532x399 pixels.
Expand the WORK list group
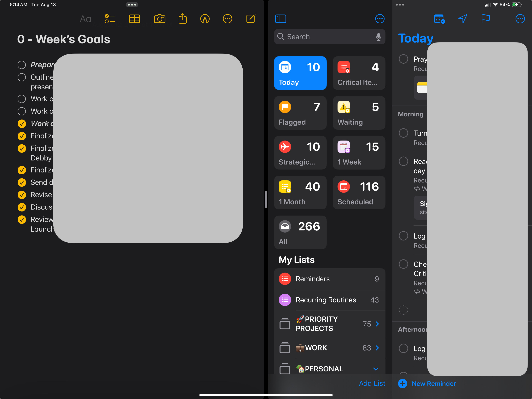point(377,348)
